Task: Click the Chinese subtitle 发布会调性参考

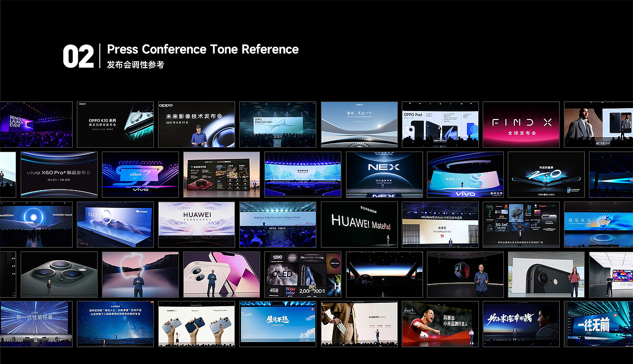Action: (x=136, y=65)
